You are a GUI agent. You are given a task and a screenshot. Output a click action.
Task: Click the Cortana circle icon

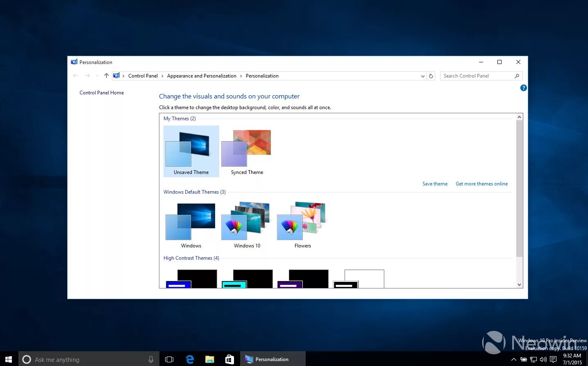27,359
